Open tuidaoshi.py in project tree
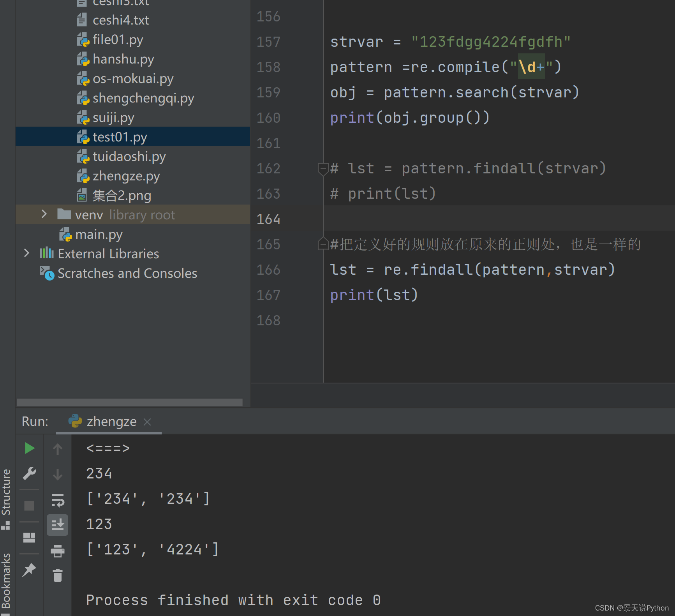Image resolution: width=675 pixels, height=616 pixels. pyautogui.click(x=129, y=156)
